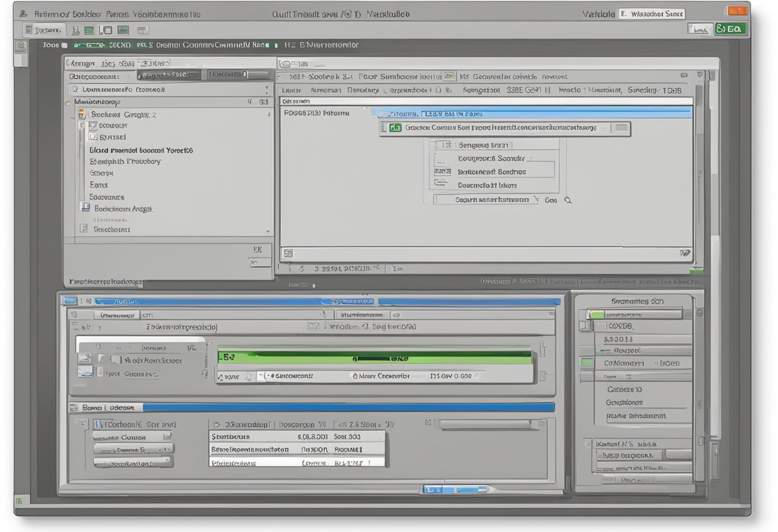Toggle the green square in right panel middle
Screen dimensions: 778x532
pyautogui.click(x=586, y=363)
